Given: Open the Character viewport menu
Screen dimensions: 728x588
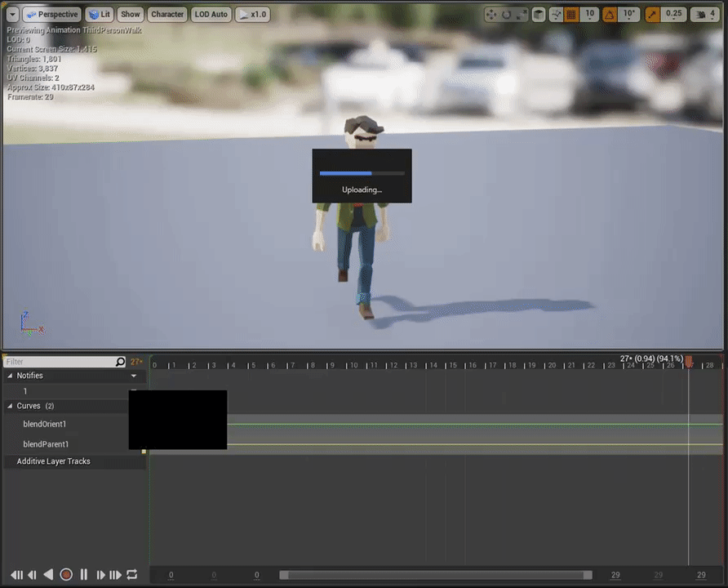Looking at the screenshot, I should (167, 14).
